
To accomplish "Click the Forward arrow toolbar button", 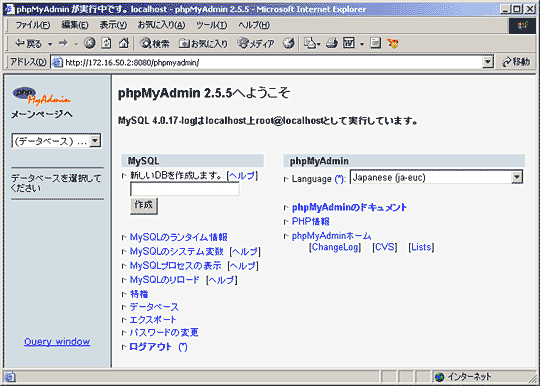I will [63, 43].
